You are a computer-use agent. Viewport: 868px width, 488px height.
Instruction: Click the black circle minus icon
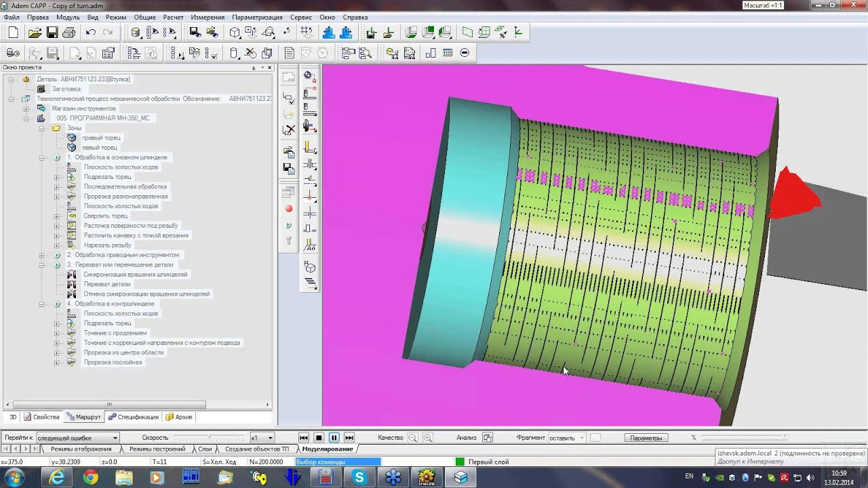(x=465, y=53)
